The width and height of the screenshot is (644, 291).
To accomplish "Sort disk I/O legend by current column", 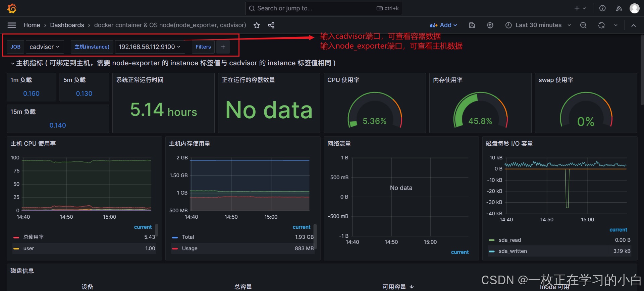I will click(618, 230).
